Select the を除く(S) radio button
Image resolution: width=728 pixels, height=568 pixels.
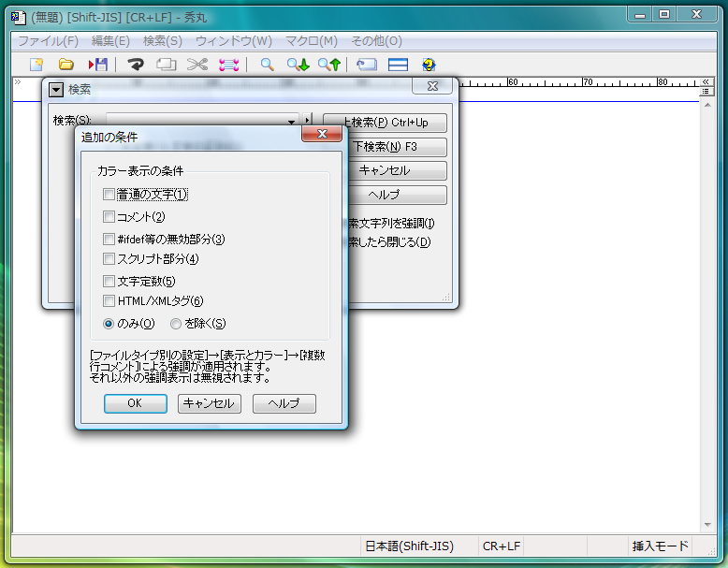(176, 324)
